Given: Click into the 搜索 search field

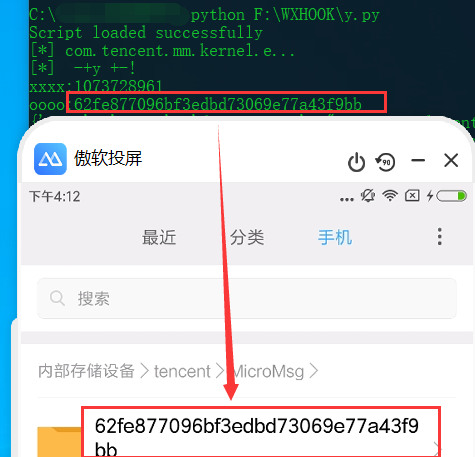Looking at the screenshot, I should (247, 298).
